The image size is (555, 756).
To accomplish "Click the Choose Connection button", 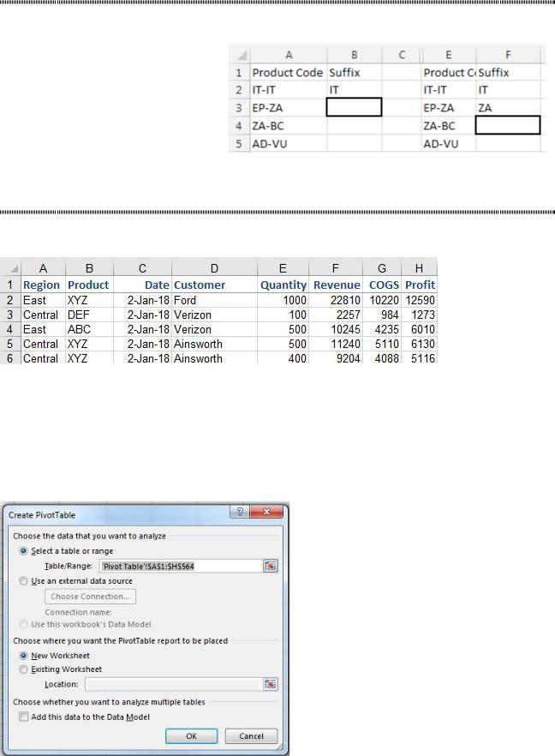I will tap(90, 597).
